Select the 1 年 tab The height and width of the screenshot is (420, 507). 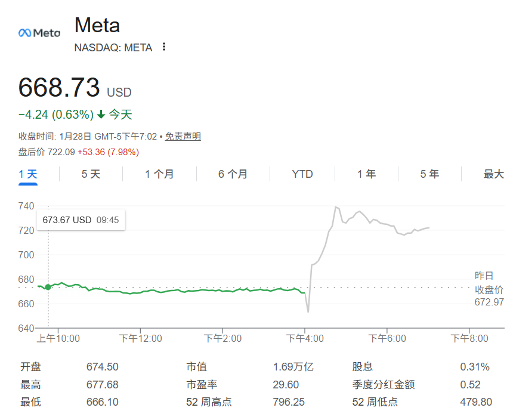tap(367, 174)
